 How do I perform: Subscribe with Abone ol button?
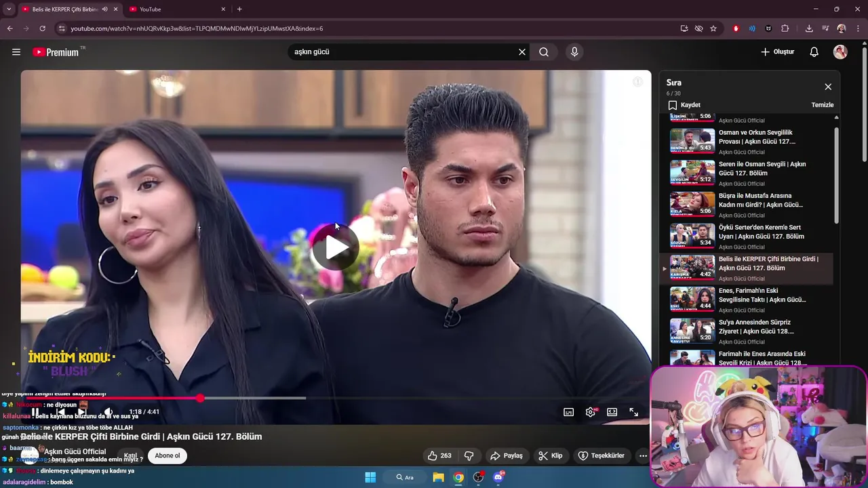167,455
